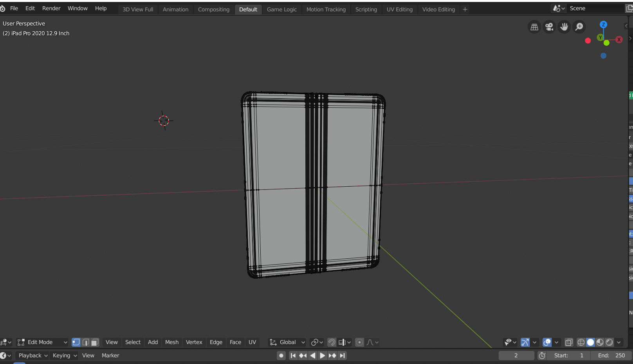Select edge select mode

[x=85, y=342]
